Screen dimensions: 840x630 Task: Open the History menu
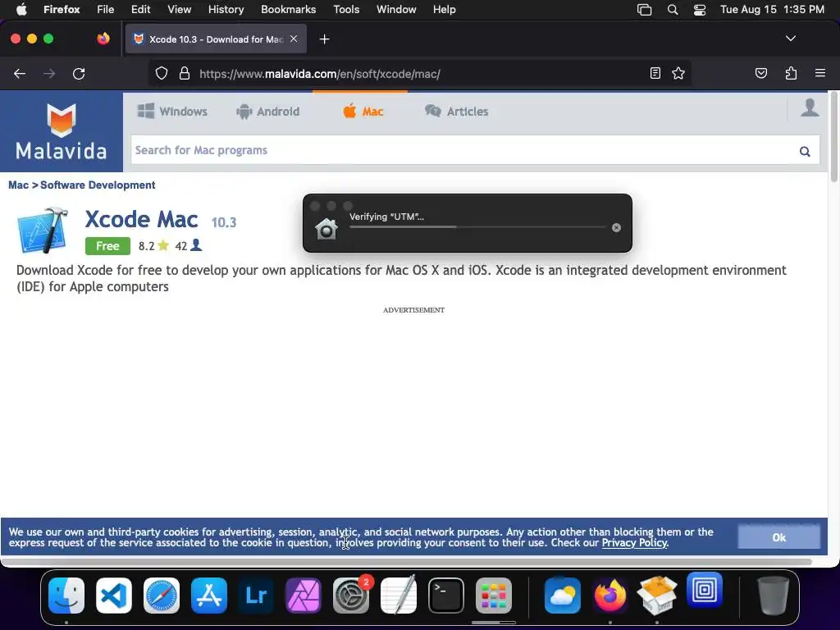226,9
